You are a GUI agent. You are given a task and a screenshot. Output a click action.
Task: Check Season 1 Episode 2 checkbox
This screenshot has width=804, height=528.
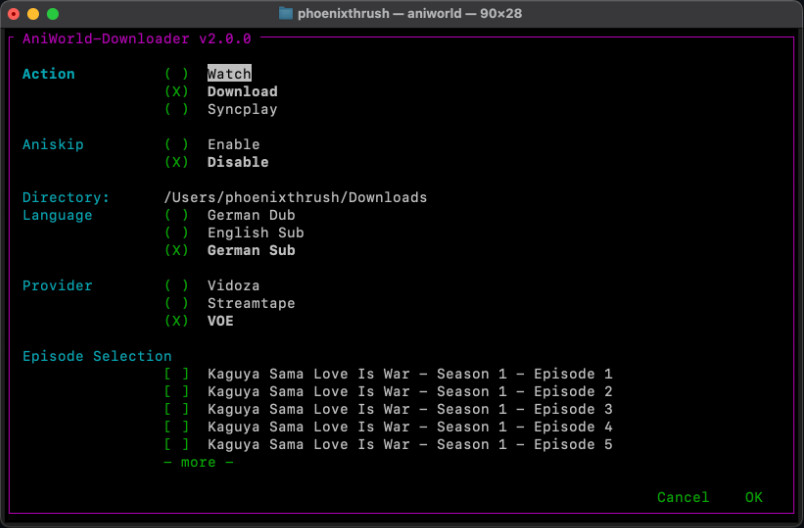[176, 392]
